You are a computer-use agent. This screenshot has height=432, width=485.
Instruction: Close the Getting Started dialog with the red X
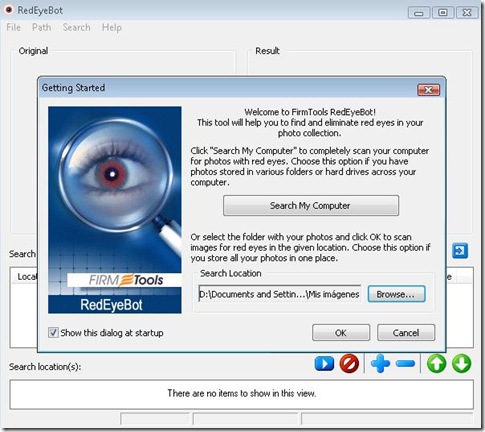point(429,90)
